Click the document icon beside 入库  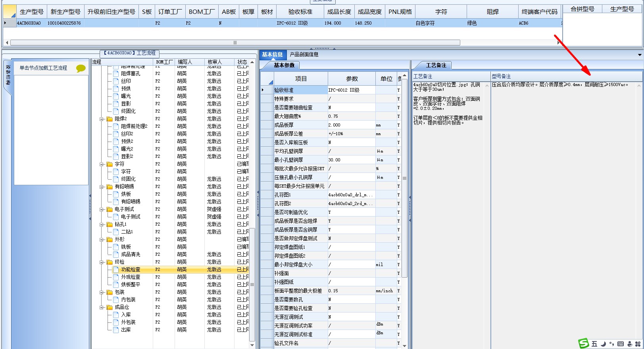point(116,314)
